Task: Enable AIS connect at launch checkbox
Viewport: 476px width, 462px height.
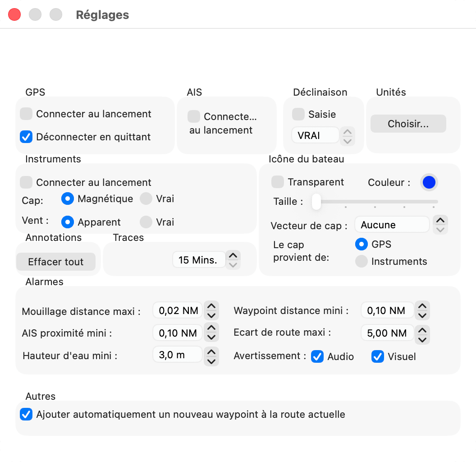Action: point(194,116)
